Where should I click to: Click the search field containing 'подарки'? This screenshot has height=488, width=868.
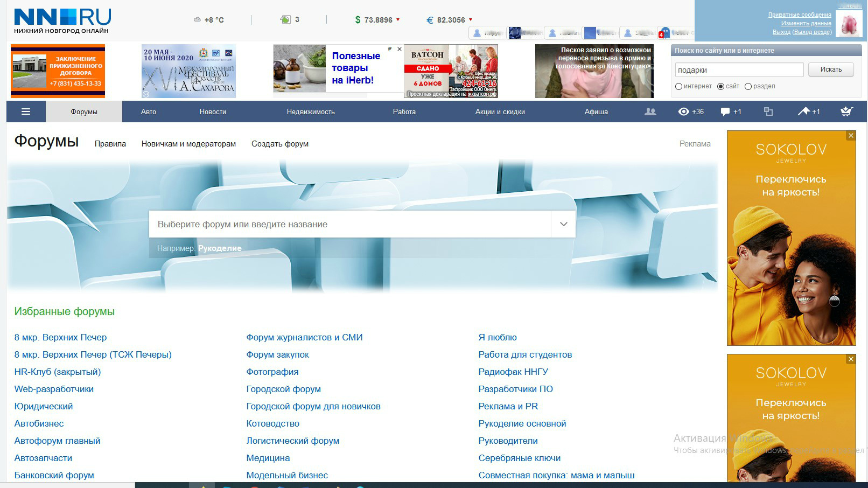coord(739,70)
